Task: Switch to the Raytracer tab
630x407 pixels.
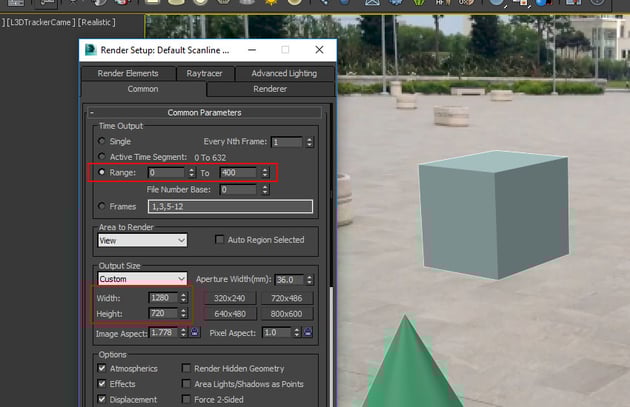Action: pyautogui.click(x=205, y=74)
